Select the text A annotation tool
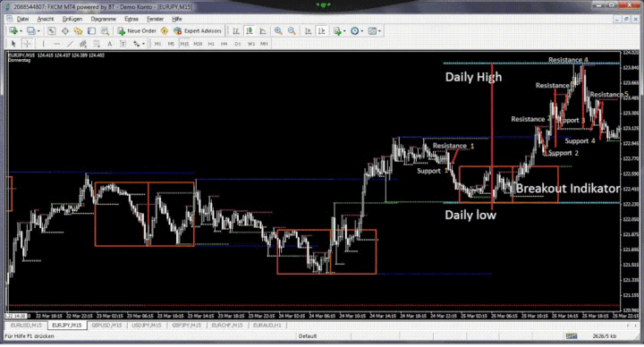Screen dimensions: 644x347 click(110, 44)
